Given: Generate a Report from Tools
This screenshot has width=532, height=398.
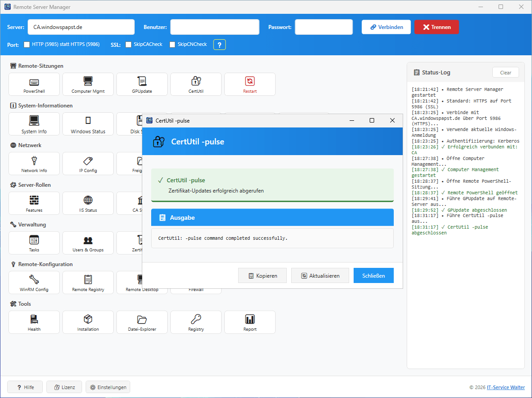Looking at the screenshot, I should coord(250,322).
